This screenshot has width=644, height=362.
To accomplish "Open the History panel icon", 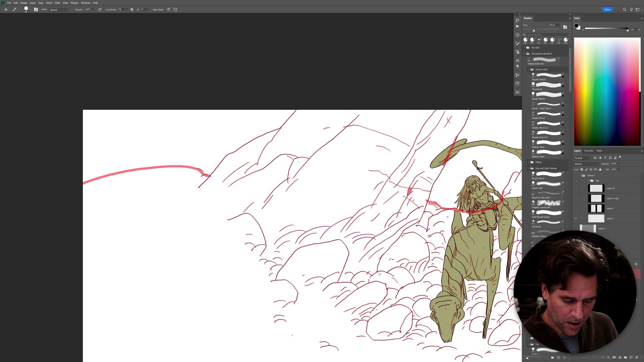I will pos(517,20).
